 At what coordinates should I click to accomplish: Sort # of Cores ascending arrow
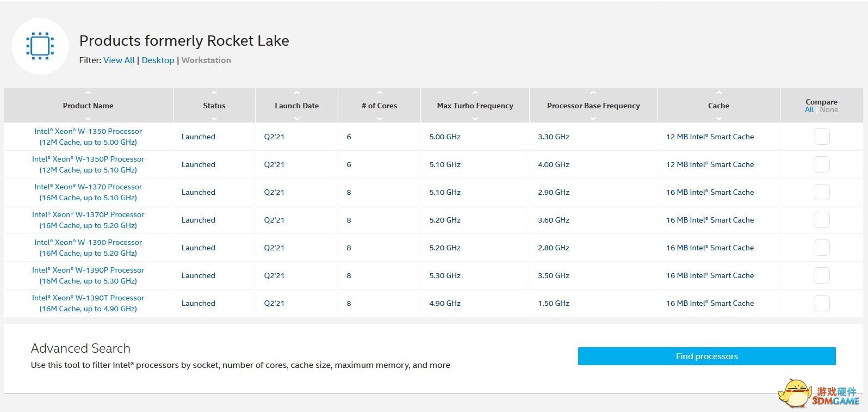380,93
